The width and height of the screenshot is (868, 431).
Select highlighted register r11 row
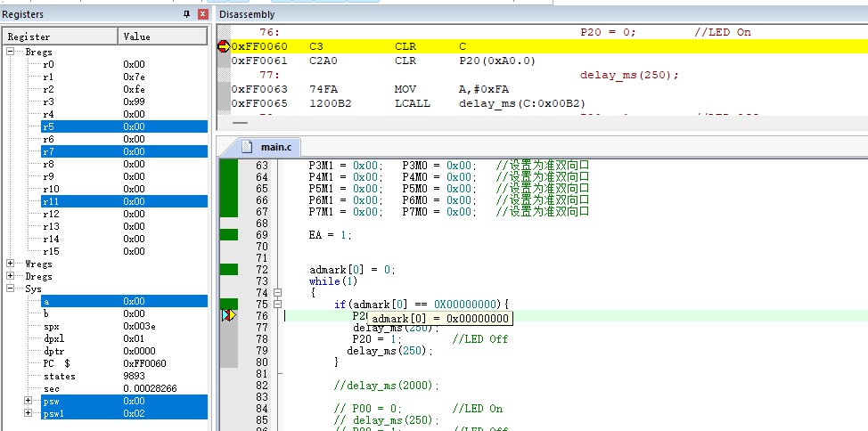point(124,201)
